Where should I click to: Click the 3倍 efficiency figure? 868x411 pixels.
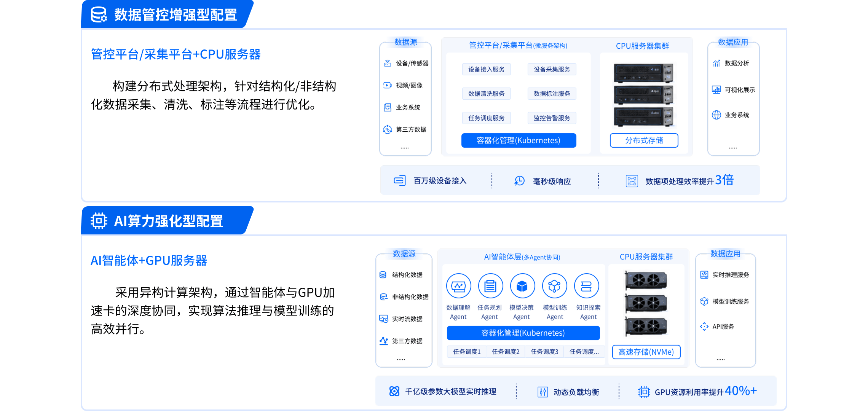coord(724,180)
